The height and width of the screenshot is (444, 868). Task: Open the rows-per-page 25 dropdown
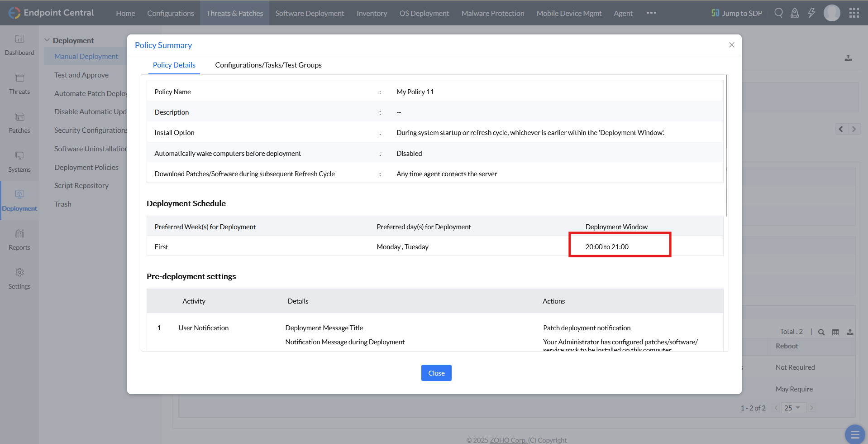792,408
